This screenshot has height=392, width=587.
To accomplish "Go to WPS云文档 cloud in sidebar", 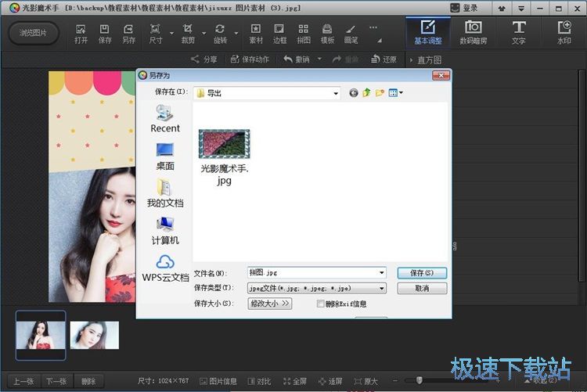I will pyautogui.click(x=165, y=268).
